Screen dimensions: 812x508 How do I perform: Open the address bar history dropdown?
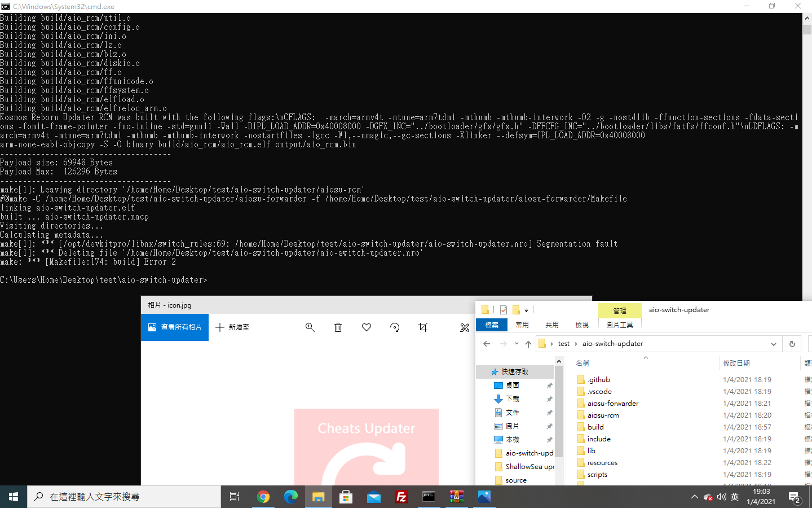[774, 343]
